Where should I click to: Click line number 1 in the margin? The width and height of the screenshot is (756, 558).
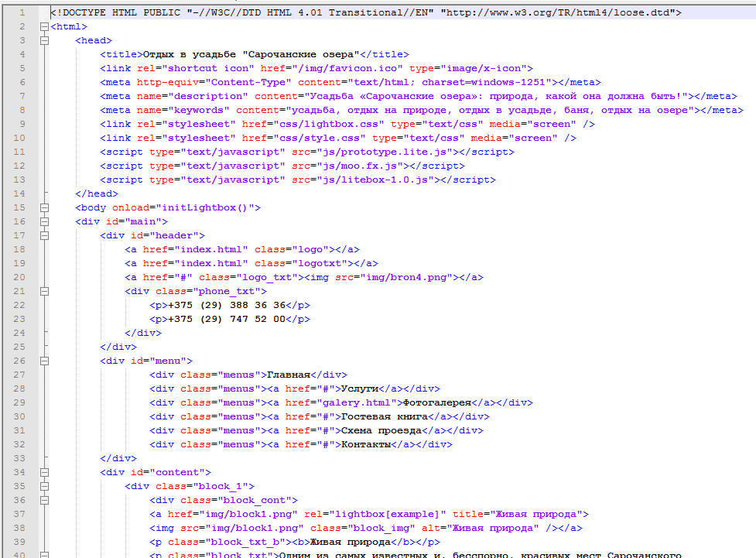[22, 12]
